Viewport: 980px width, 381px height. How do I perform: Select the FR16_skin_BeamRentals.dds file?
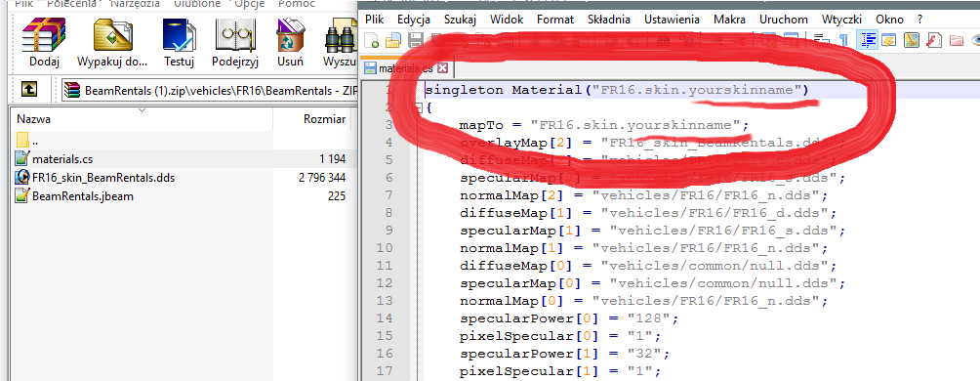[x=95, y=178]
